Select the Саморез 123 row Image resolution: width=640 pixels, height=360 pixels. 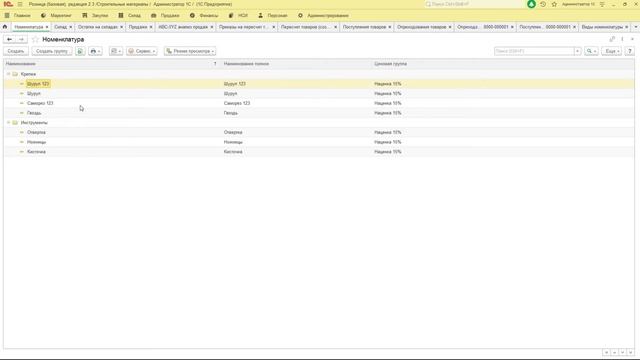[319, 103]
